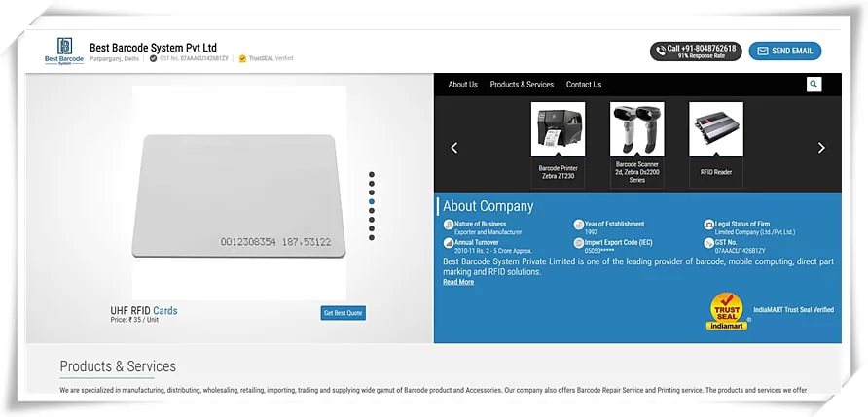868x417 pixels.
Task: Click the Import Export Code icon
Action: [579, 243]
